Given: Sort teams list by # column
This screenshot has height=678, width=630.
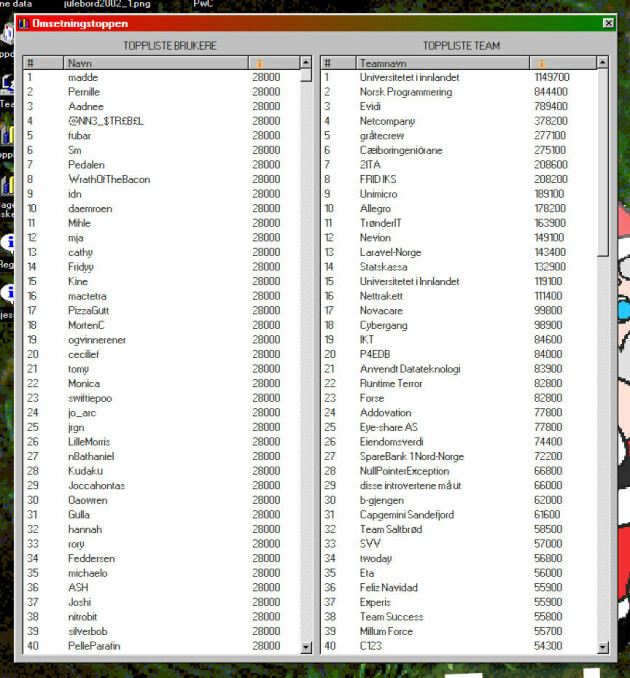Looking at the screenshot, I should [338, 63].
